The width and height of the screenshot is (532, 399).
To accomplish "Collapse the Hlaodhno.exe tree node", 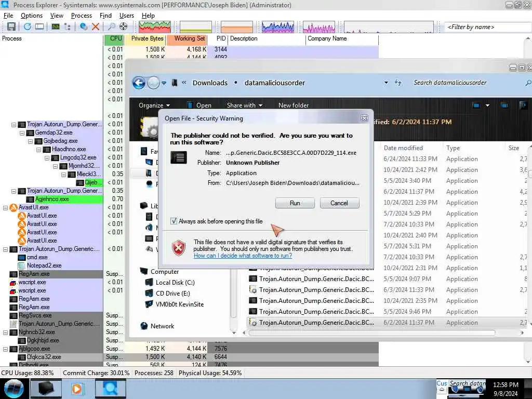I will point(38,149).
